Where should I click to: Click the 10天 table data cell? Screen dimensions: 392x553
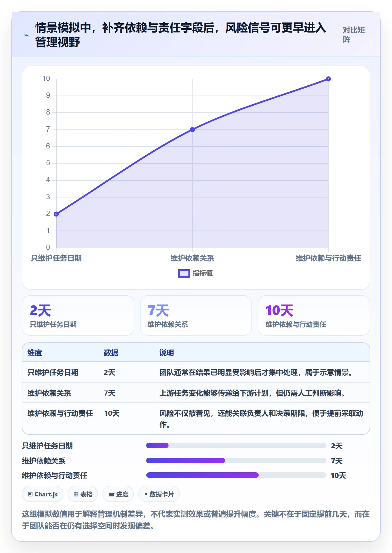[x=112, y=413]
